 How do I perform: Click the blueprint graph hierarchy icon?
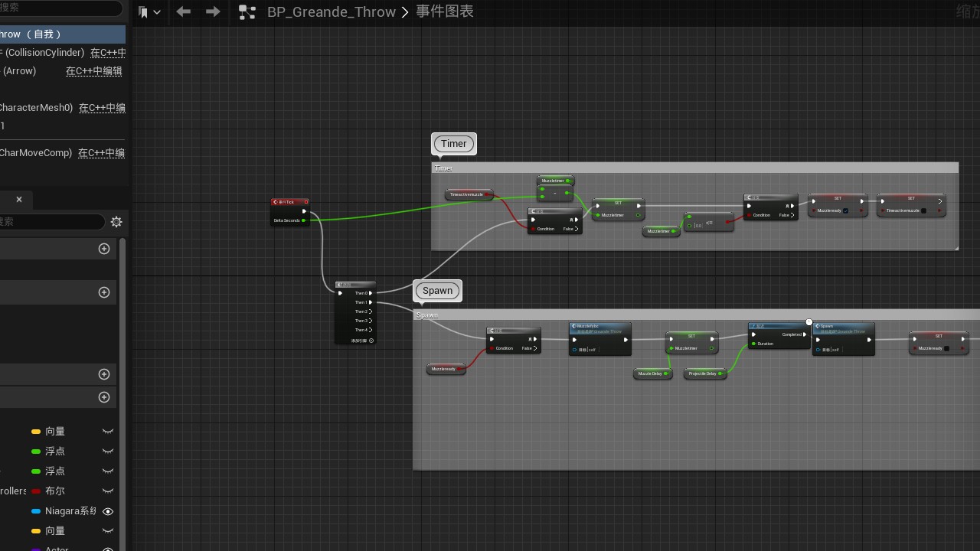pos(247,12)
